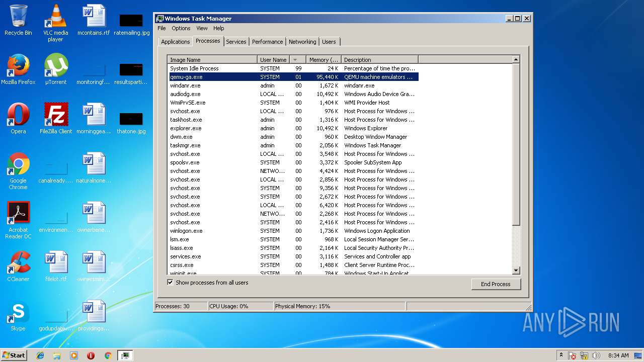Show hidden system tray icons
This screenshot has width=644, height=362.
tap(561, 355)
